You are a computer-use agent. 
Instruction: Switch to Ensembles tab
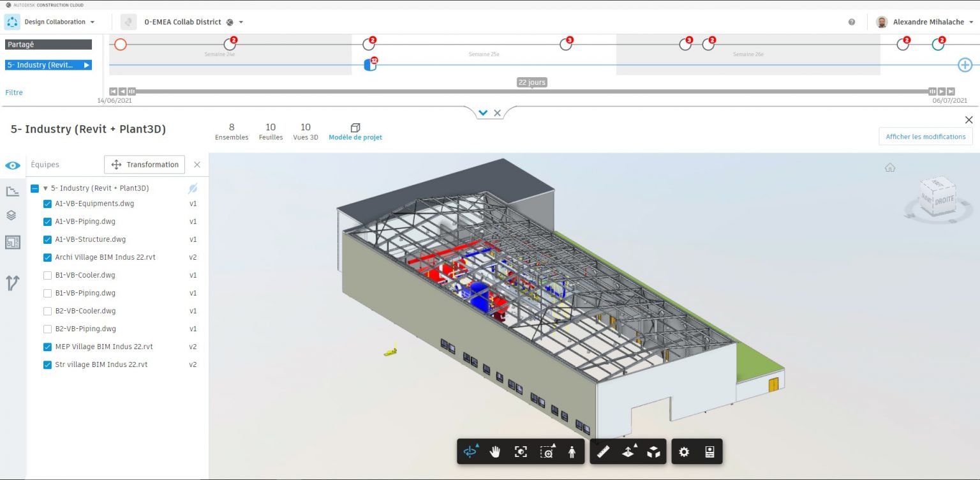coord(232,131)
